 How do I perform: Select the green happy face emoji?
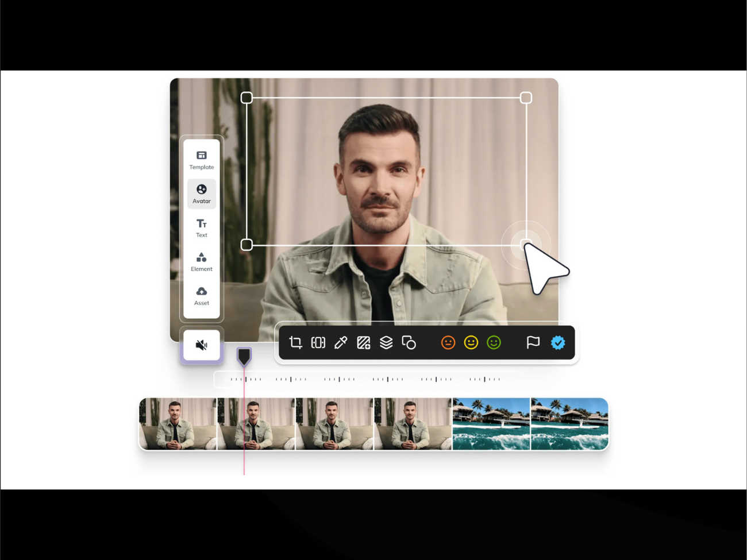(x=494, y=343)
